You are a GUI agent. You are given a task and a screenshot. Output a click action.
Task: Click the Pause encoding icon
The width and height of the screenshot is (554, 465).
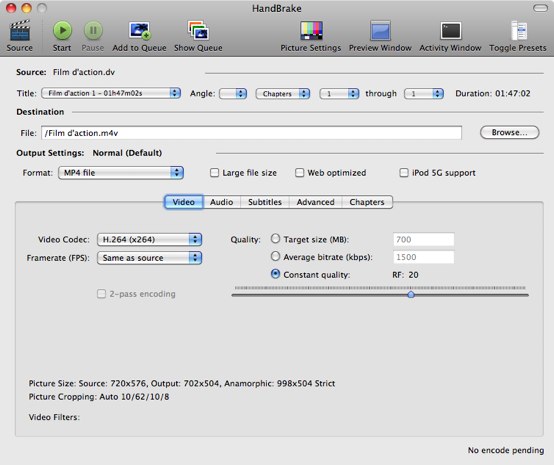[93, 31]
